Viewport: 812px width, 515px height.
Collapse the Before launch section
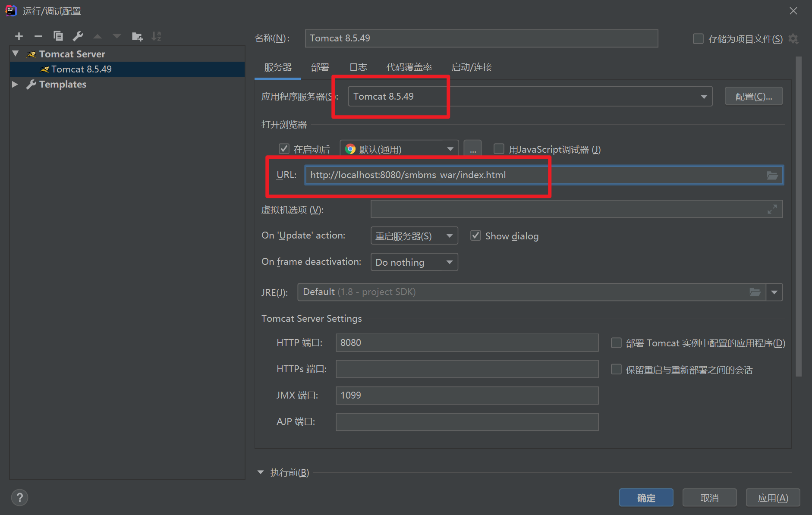(261, 472)
